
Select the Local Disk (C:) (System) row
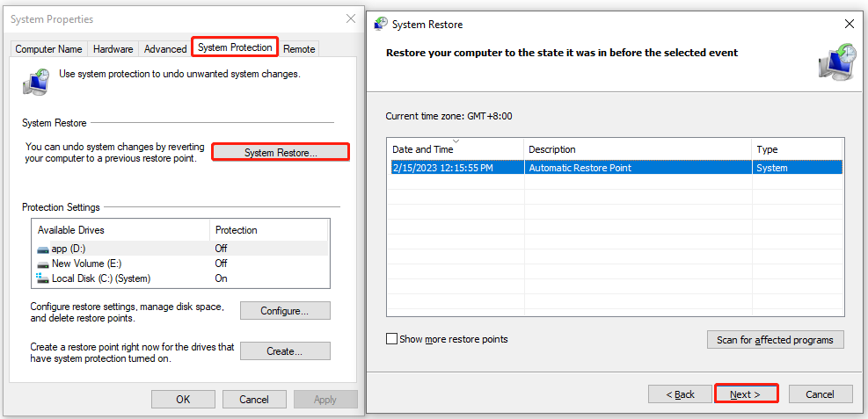(180, 278)
